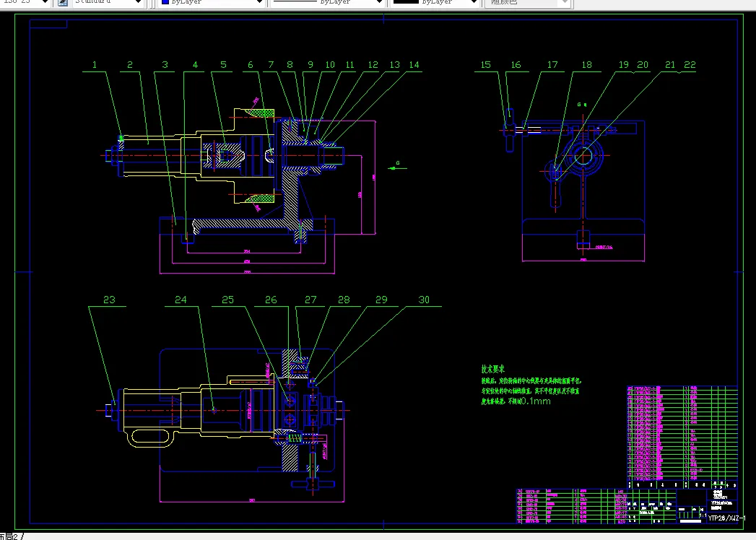The height and width of the screenshot is (540, 756).
Task: Click part balloon number 11
Action: (x=349, y=64)
